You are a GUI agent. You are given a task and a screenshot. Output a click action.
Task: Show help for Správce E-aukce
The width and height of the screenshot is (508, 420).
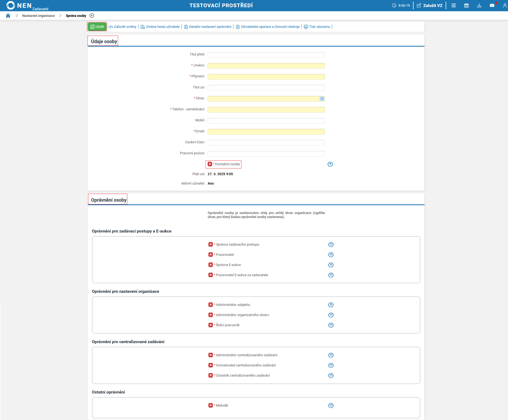[331, 265]
